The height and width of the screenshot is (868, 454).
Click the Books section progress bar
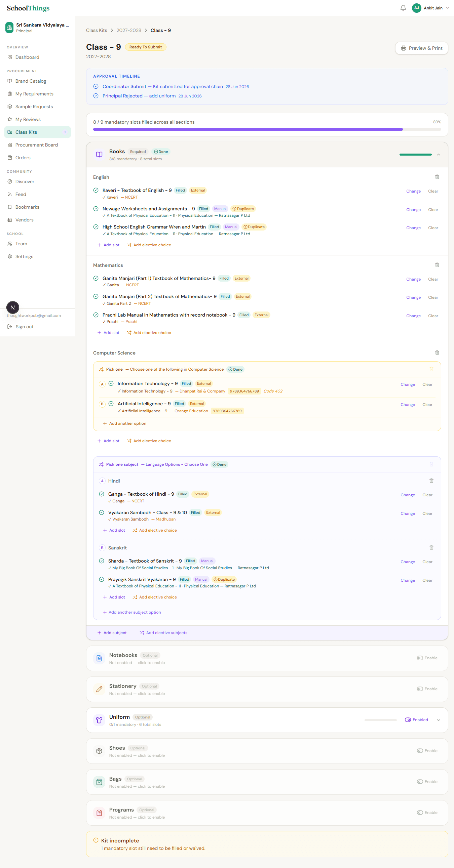pyautogui.click(x=416, y=155)
